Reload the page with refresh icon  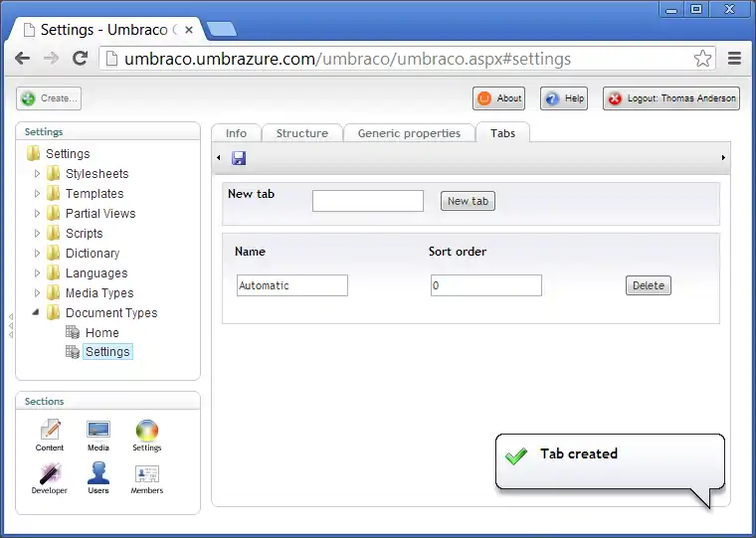coord(80,59)
